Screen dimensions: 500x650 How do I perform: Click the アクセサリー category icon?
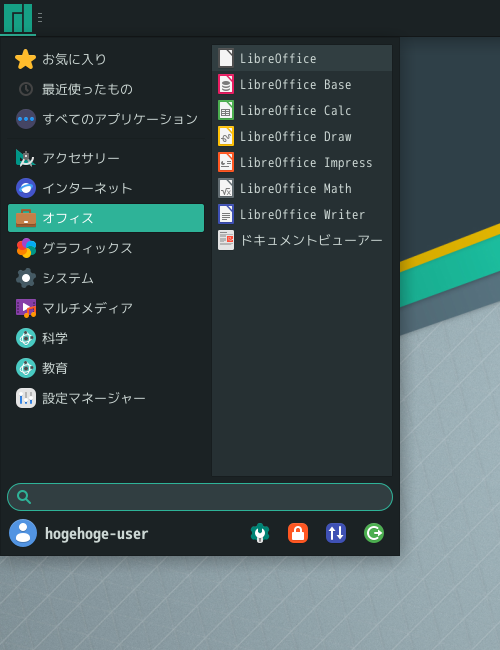(x=26, y=158)
